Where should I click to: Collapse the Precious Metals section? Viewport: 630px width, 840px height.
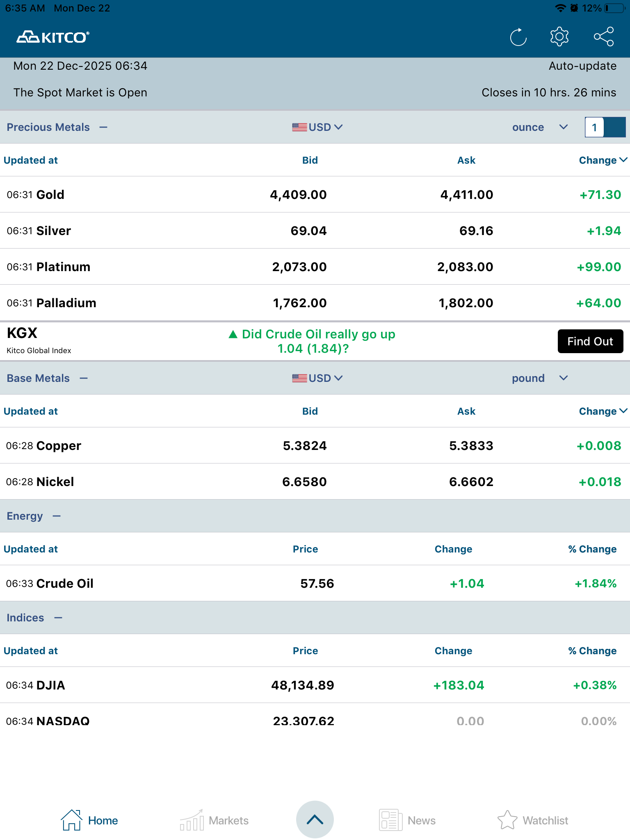(103, 127)
